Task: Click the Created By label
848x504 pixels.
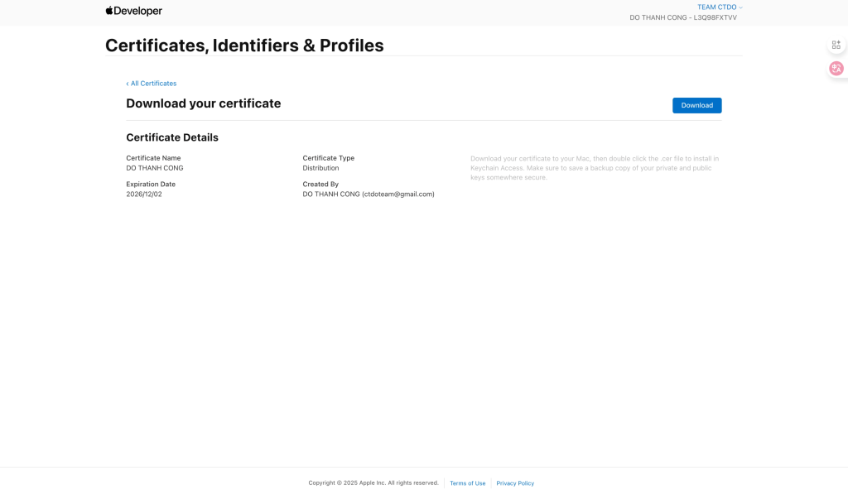Action: (x=320, y=185)
